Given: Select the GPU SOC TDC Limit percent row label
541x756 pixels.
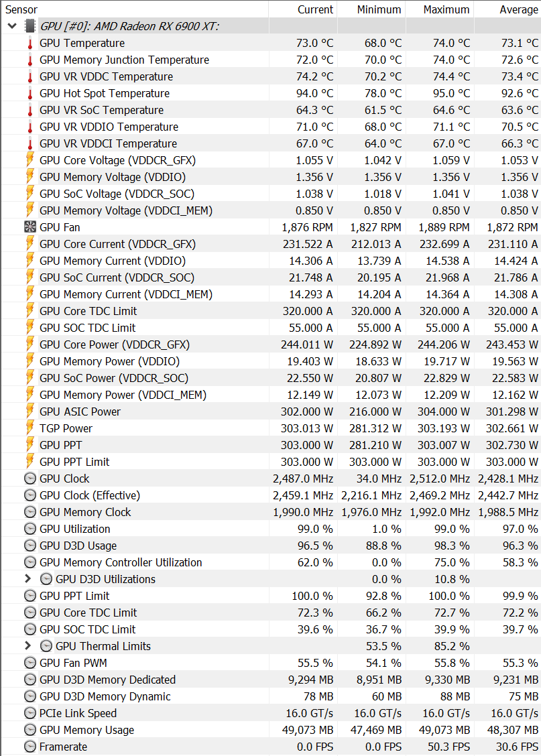Looking at the screenshot, I should (88, 629).
